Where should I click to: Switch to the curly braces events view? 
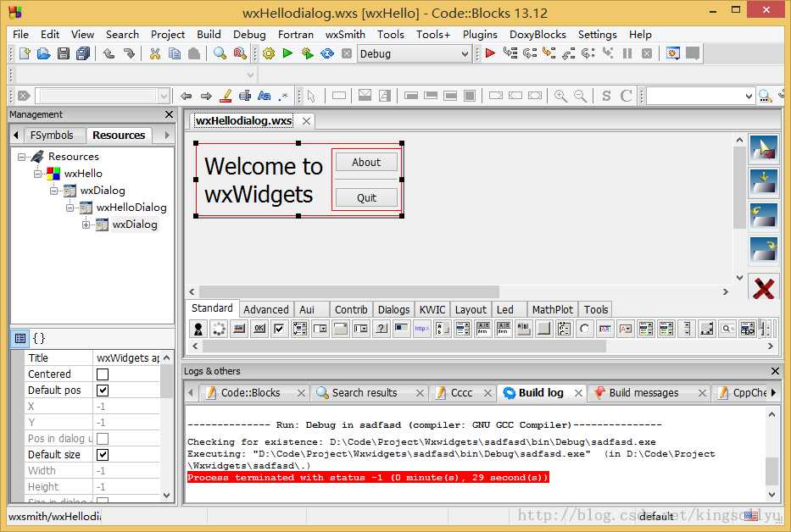39,338
